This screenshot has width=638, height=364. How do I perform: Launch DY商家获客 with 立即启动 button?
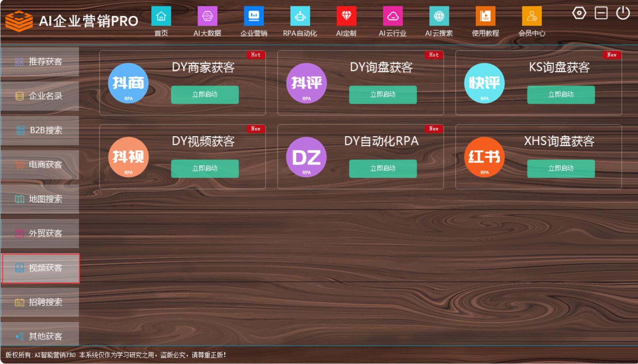pyautogui.click(x=205, y=94)
